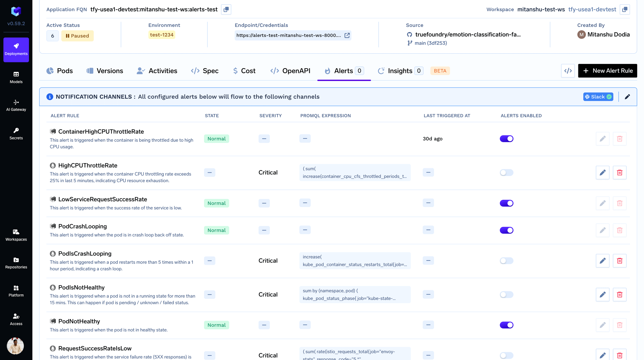The height and width of the screenshot is (360, 644).
Task: Open the code view icon beside New Alert Rule
Action: click(x=568, y=71)
